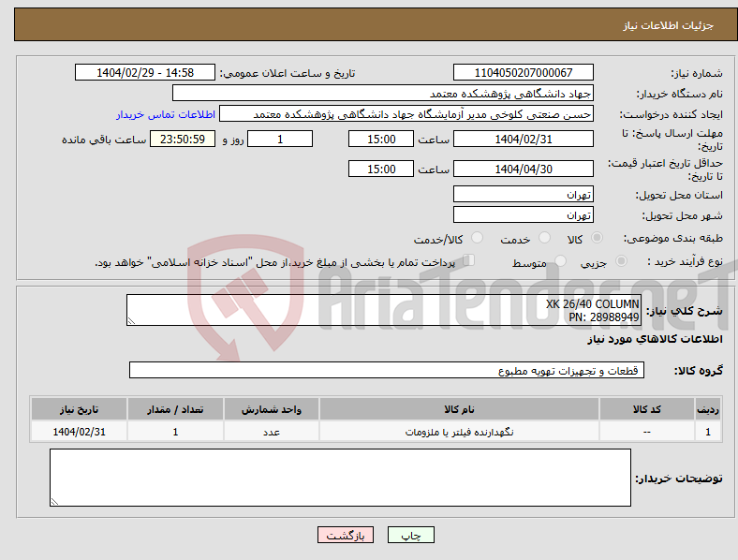This screenshot has width=738, height=560.
Task: Click the تاریخ نیاز column header
Action: [x=79, y=409]
